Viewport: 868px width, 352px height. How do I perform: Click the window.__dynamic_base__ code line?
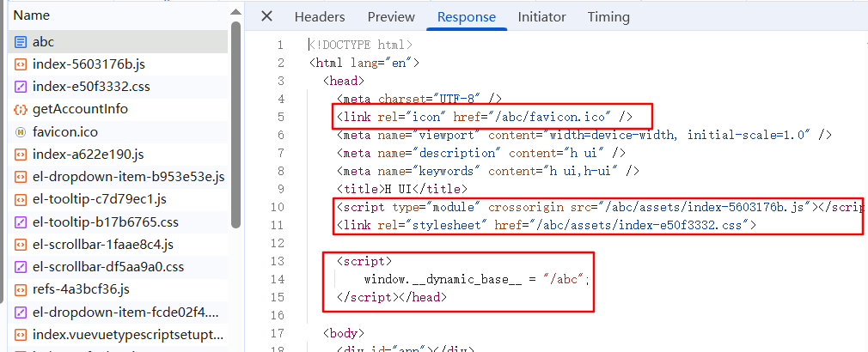476,280
